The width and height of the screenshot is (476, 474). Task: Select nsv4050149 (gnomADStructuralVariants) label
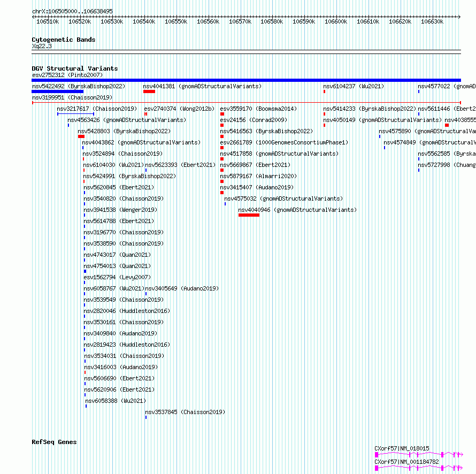pyautogui.click(x=382, y=120)
